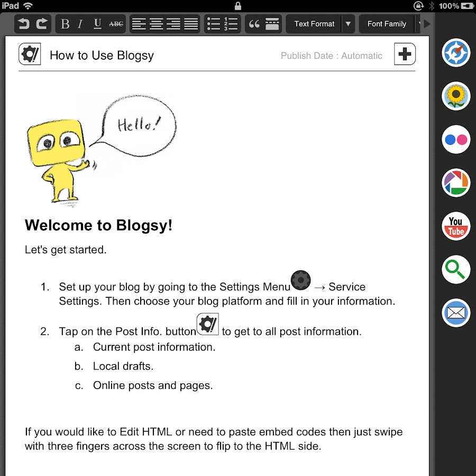
Task: Tap the Bluetooth status icon
Action: click(x=432, y=6)
